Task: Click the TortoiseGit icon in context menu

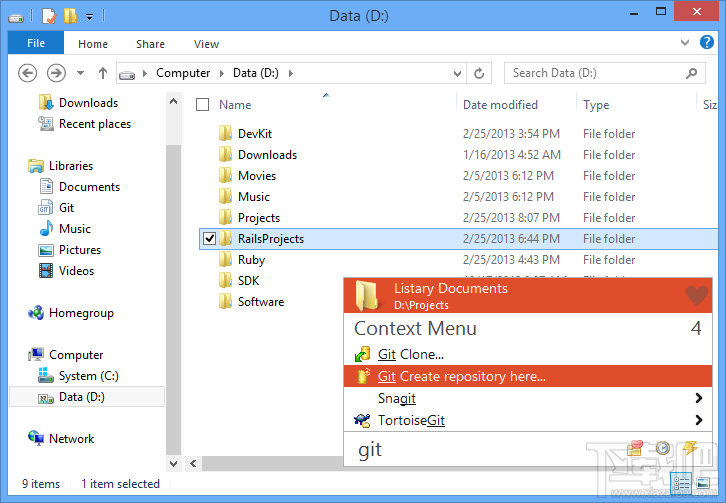Action: (x=362, y=420)
